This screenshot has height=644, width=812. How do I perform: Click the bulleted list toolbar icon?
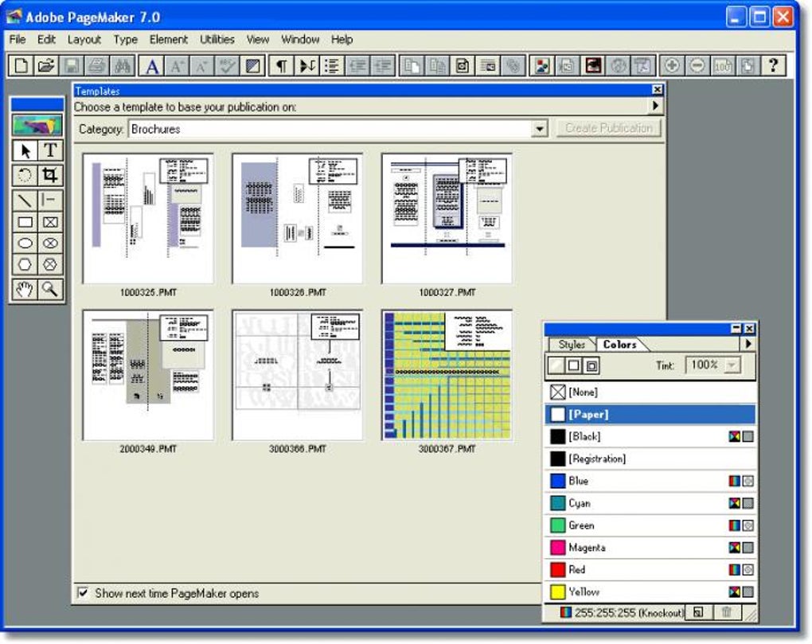tap(332, 66)
